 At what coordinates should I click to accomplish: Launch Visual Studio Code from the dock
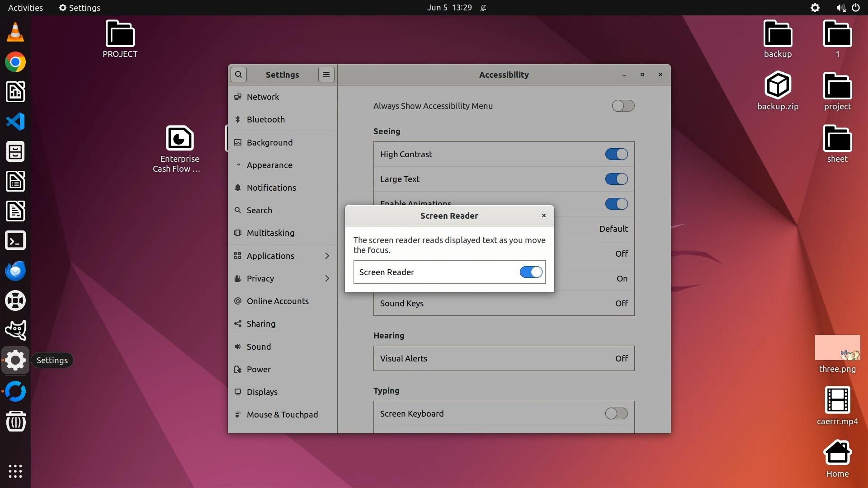15,122
